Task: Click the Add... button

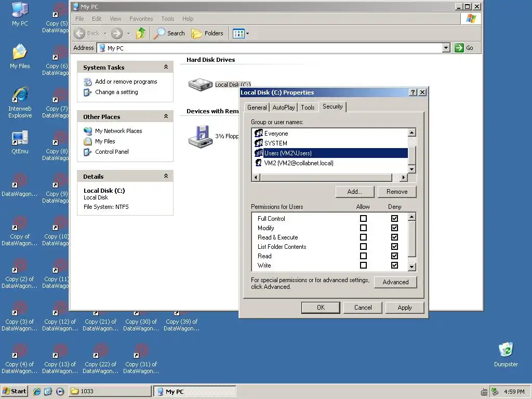Action: [x=354, y=192]
